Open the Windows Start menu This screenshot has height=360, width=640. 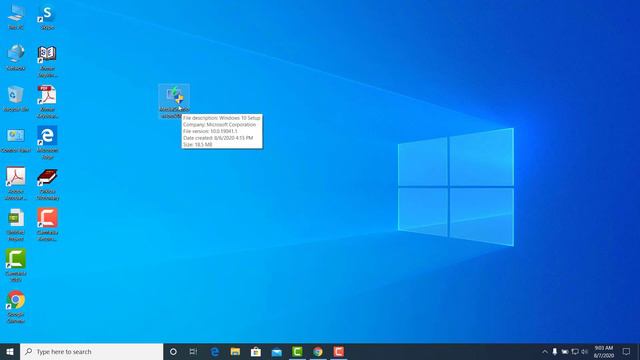coord(10,351)
